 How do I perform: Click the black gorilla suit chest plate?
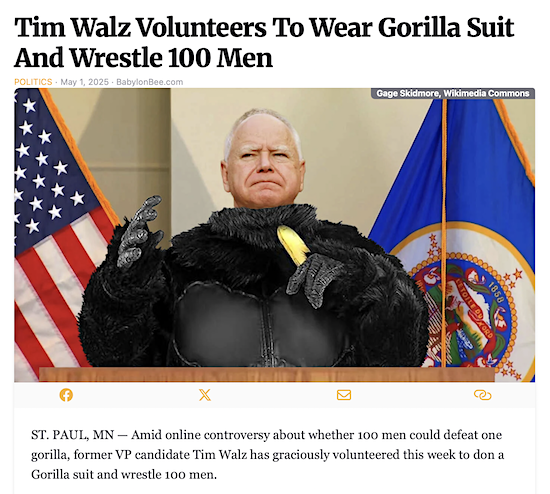click(260, 325)
